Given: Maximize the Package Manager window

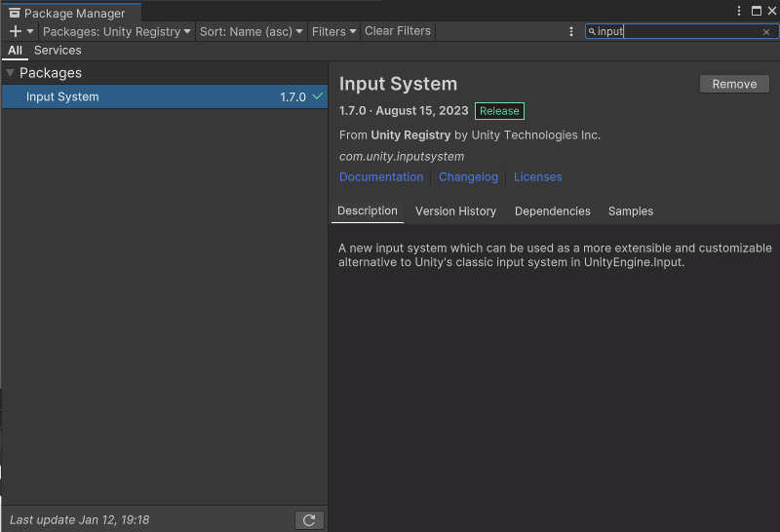Looking at the screenshot, I should pyautogui.click(x=757, y=11).
